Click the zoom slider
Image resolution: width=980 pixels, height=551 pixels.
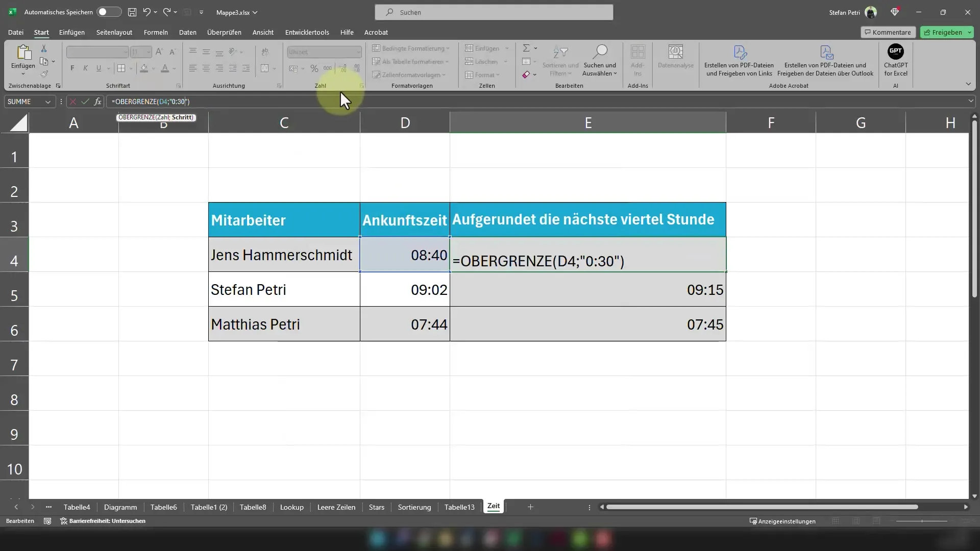click(x=922, y=521)
